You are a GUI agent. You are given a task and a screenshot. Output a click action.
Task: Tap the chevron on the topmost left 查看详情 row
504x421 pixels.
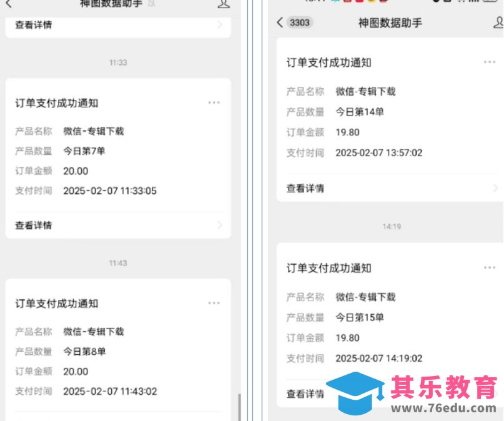coord(219,25)
